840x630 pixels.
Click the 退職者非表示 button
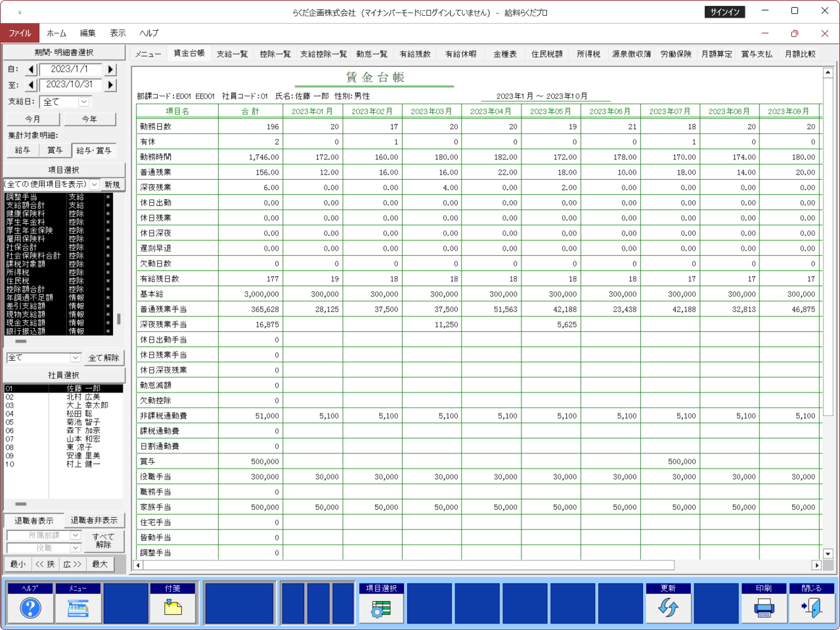coord(94,520)
